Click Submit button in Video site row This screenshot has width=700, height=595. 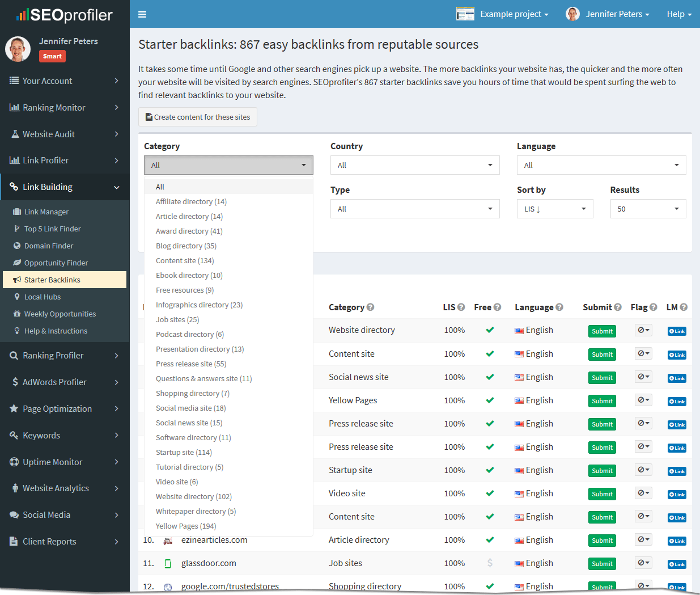point(602,494)
